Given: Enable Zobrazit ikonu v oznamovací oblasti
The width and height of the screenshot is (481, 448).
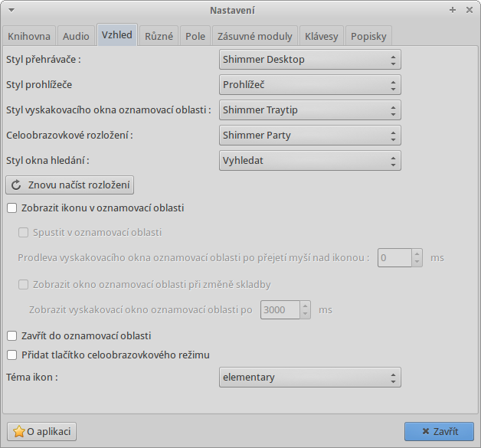Looking at the screenshot, I should [x=12, y=208].
